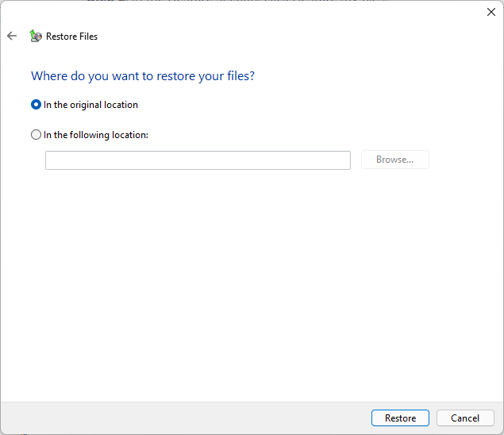Image resolution: width=504 pixels, height=435 pixels.
Task: Click the empty space between the two radio options
Action: [x=159, y=120]
